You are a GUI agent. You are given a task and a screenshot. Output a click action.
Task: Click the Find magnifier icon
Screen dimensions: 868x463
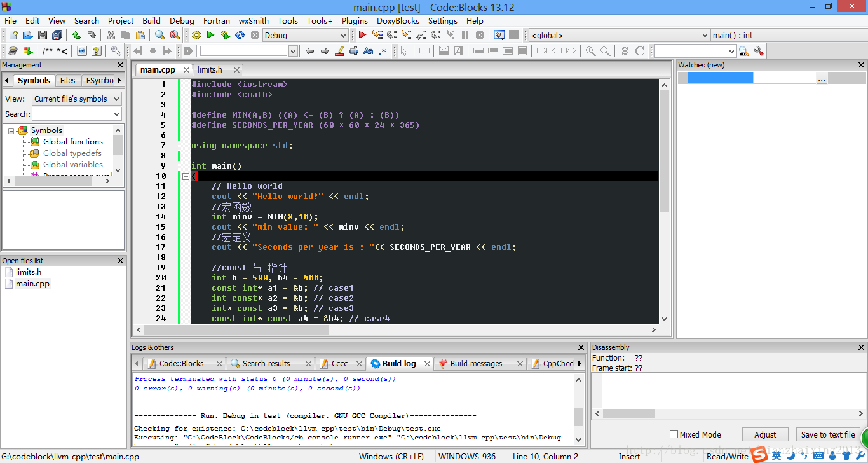pos(159,36)
